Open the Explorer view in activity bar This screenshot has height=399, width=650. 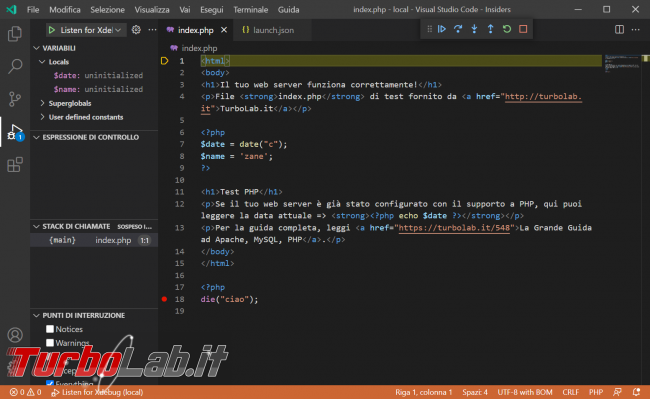click(x=15, y=34)
